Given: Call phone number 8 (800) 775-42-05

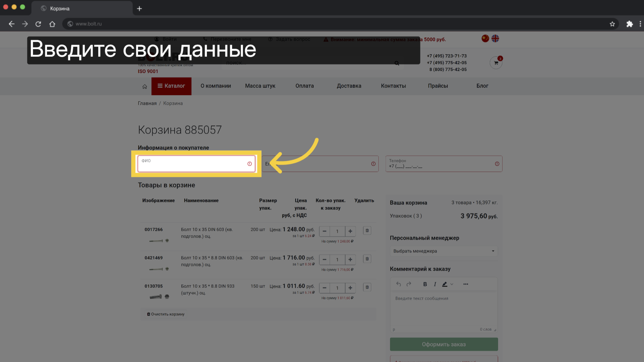Looking at the screenshot, I should pos(448,70).
